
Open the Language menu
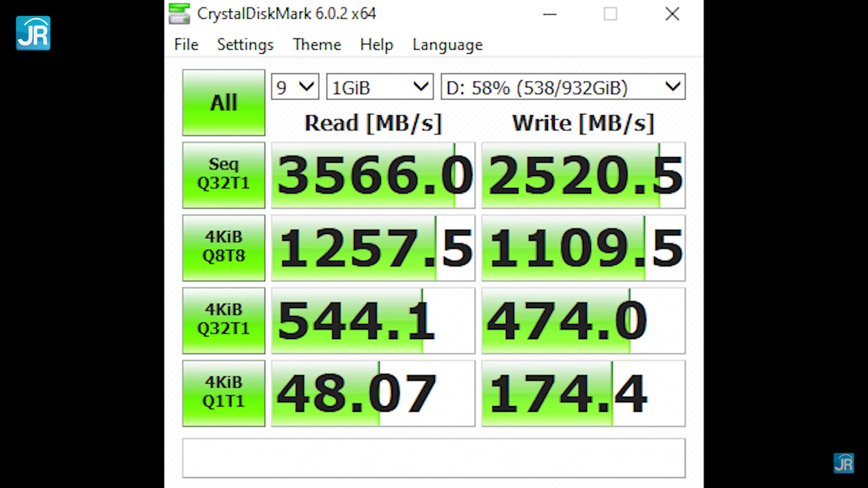tap(447, 45)
